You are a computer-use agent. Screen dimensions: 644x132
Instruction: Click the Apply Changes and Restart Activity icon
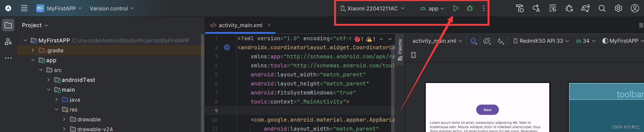tap(536, 8)
